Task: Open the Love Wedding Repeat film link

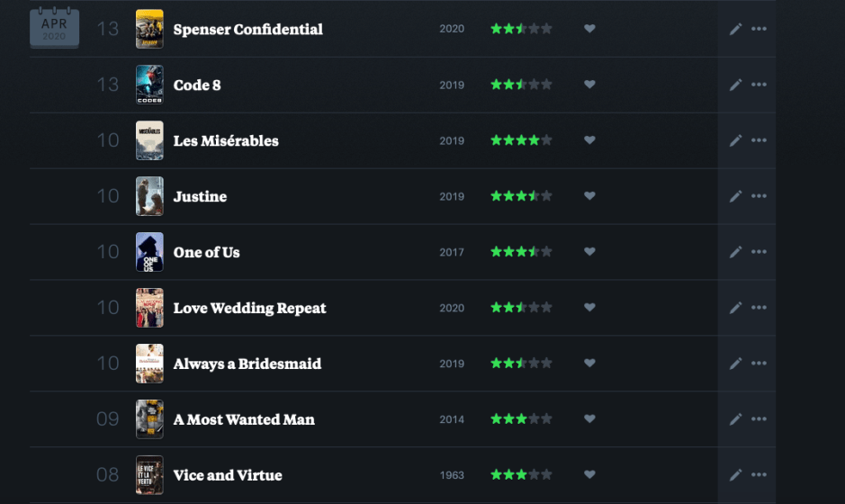Action: click(x=249, y=308)
